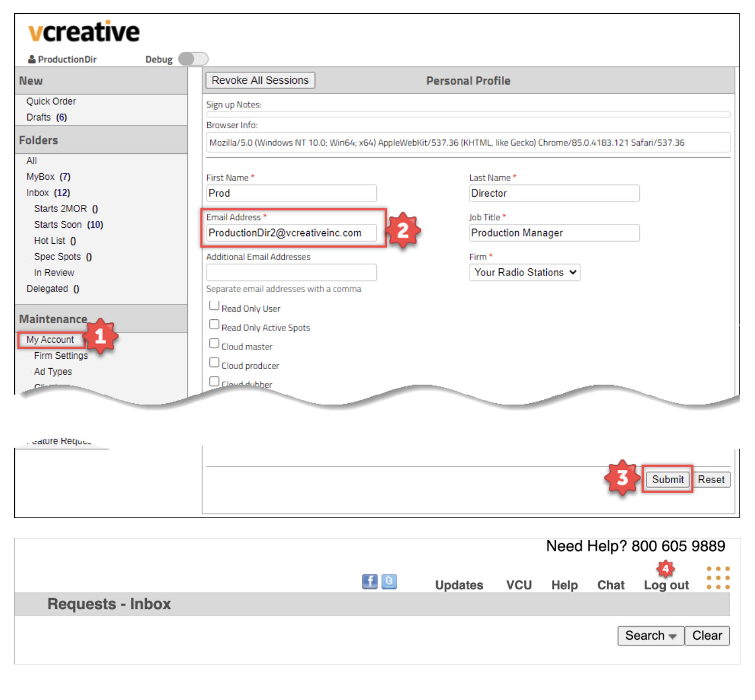
Task: Click the Twitter icon
Action: click(389, 582)
